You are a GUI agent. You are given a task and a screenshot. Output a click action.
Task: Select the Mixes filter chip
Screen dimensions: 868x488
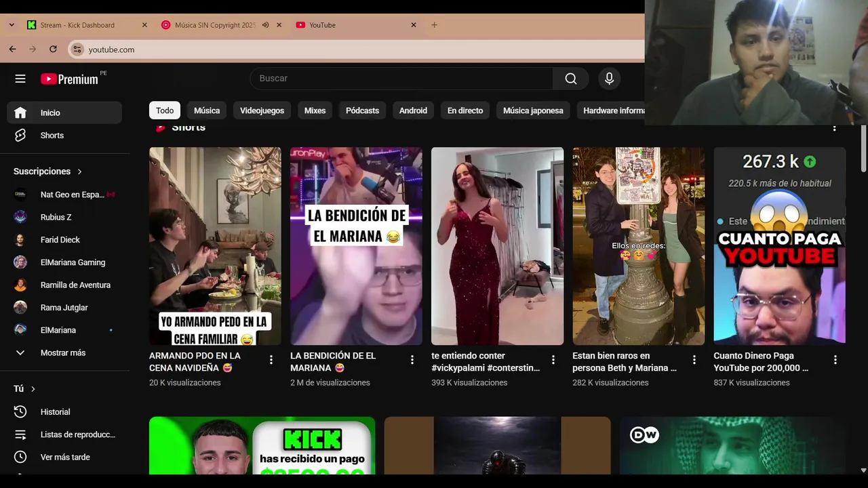click(315, 110)
